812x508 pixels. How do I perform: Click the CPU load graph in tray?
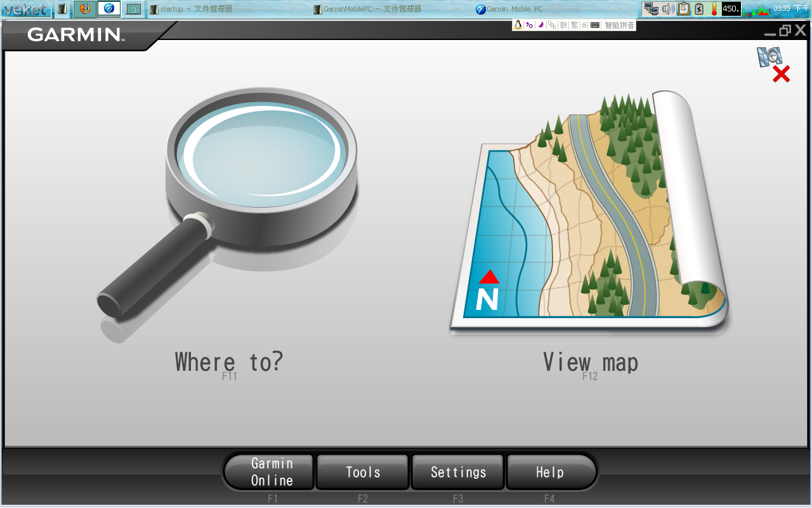[x=756, y=10]
